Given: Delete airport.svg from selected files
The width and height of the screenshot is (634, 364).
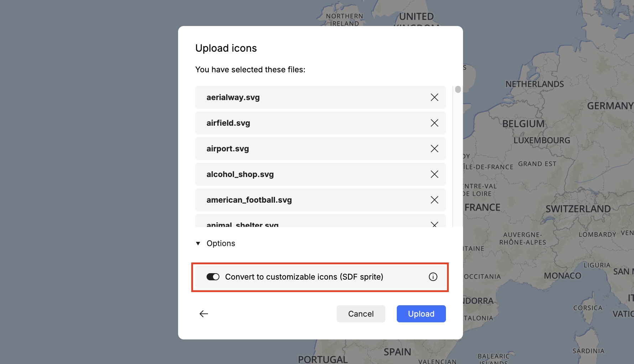Looking at the screenshot, I should (434, 149).
